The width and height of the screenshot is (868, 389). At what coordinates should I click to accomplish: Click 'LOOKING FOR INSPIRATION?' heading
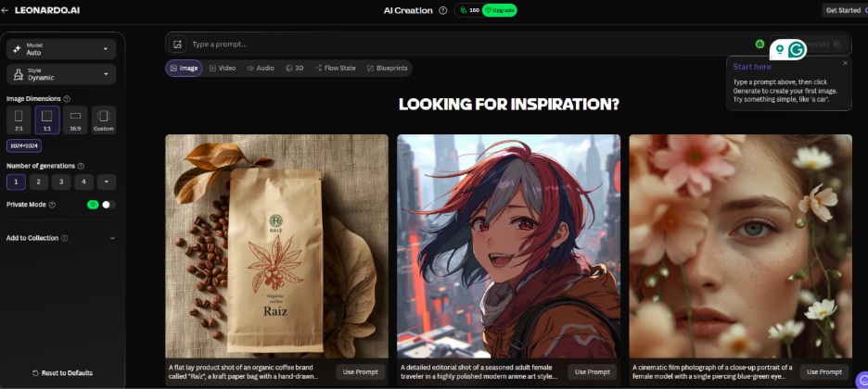pos(509,104)
